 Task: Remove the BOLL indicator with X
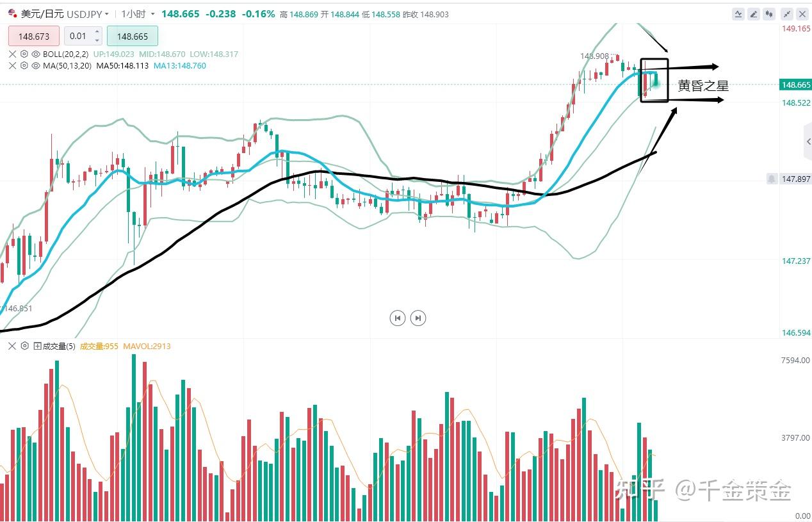point(13,54)
